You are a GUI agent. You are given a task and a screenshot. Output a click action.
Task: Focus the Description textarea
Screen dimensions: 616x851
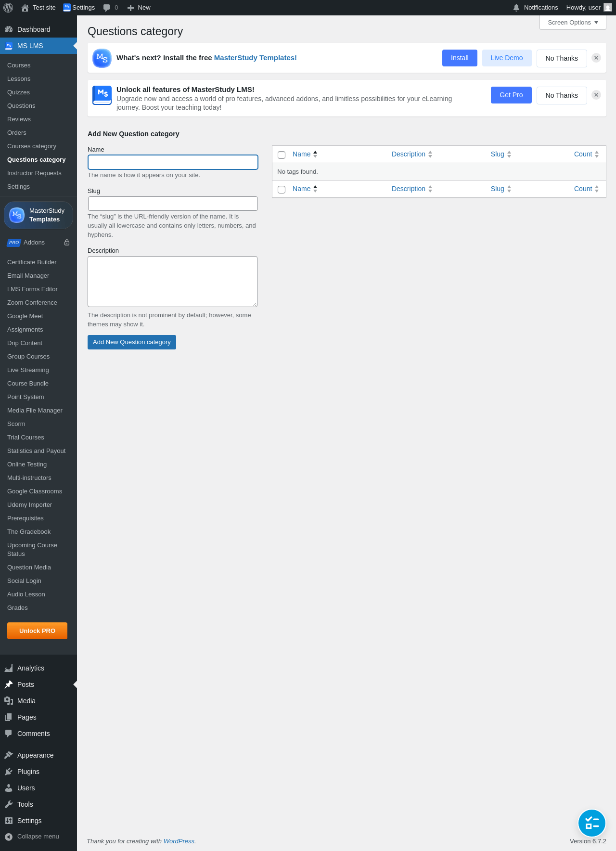tap(173, 282)
